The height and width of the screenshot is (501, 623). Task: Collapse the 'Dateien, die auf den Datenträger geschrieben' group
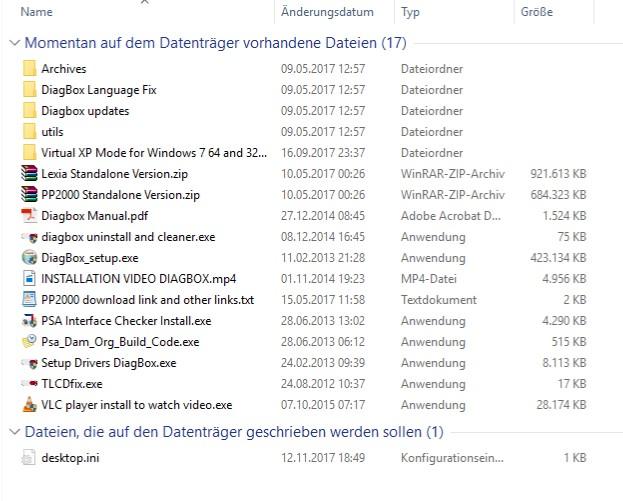coord(15,431)
